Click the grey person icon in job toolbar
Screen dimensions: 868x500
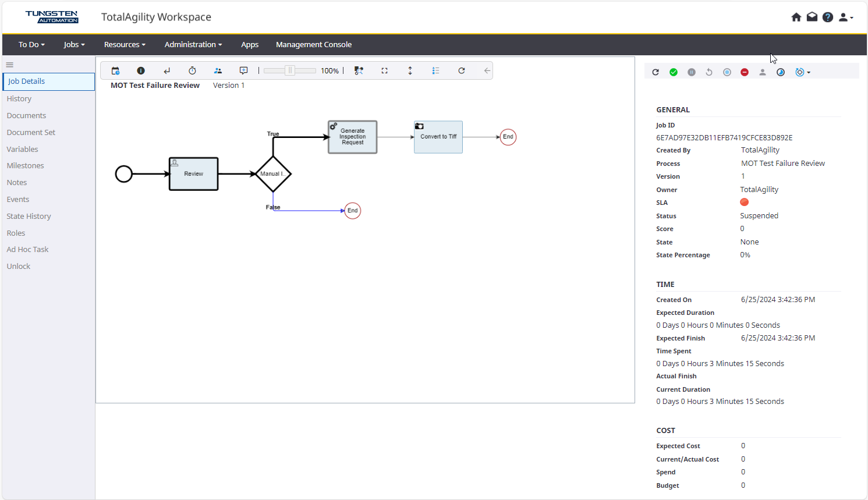click(763, 72)
